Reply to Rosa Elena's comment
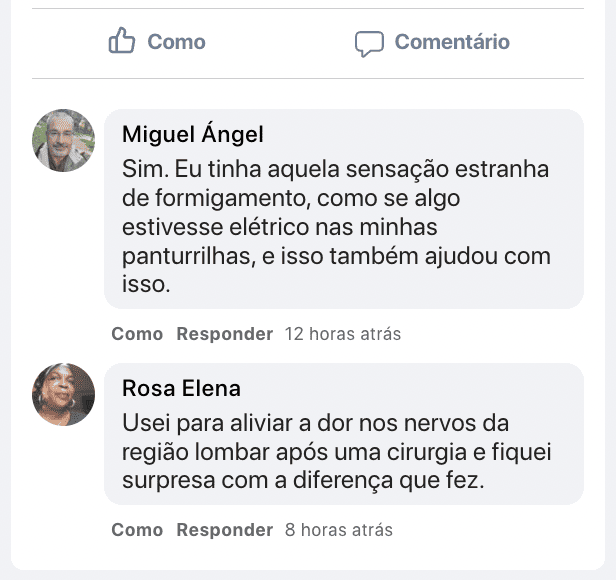The height and width of the screenshot is (580, 616). point(224,530)
